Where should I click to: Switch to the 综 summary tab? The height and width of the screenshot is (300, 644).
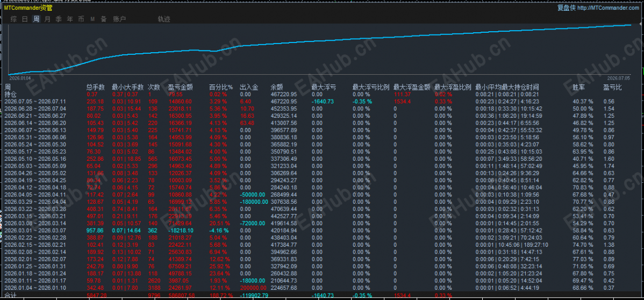14,19
